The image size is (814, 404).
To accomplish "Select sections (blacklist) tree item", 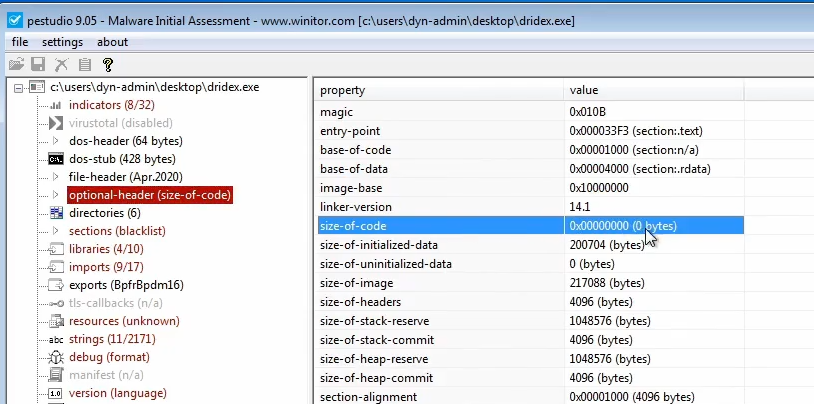I will tap(117, 231).
